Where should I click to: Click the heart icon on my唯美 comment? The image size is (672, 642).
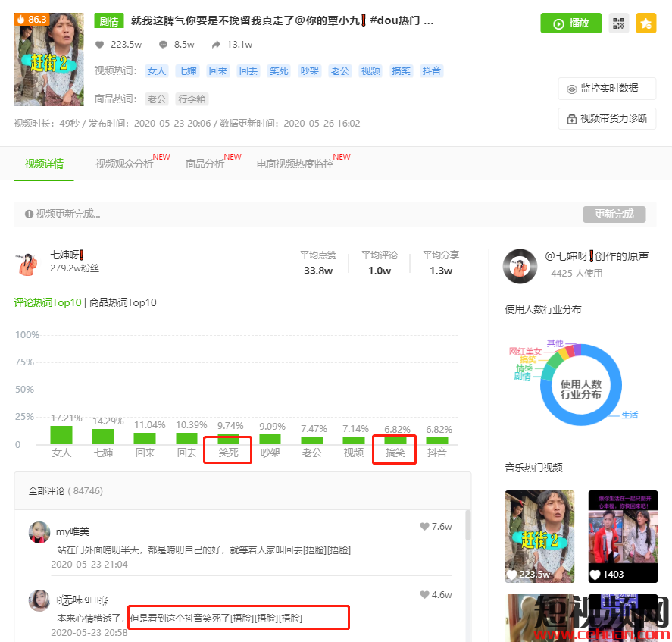424,527
